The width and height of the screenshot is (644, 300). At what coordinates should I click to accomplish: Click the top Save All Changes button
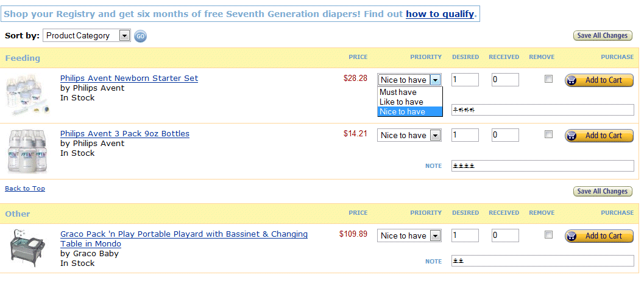click(x=603, y=36)
